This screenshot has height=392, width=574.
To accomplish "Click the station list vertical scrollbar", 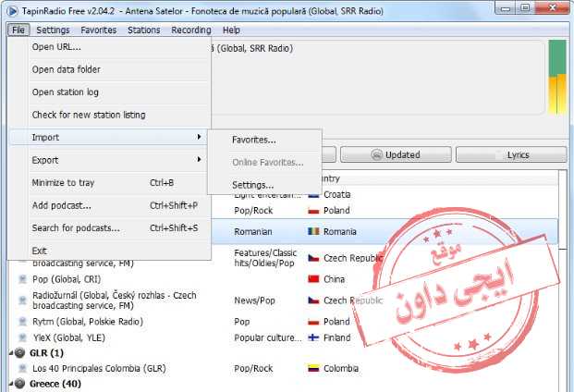I will coord(564,281).
